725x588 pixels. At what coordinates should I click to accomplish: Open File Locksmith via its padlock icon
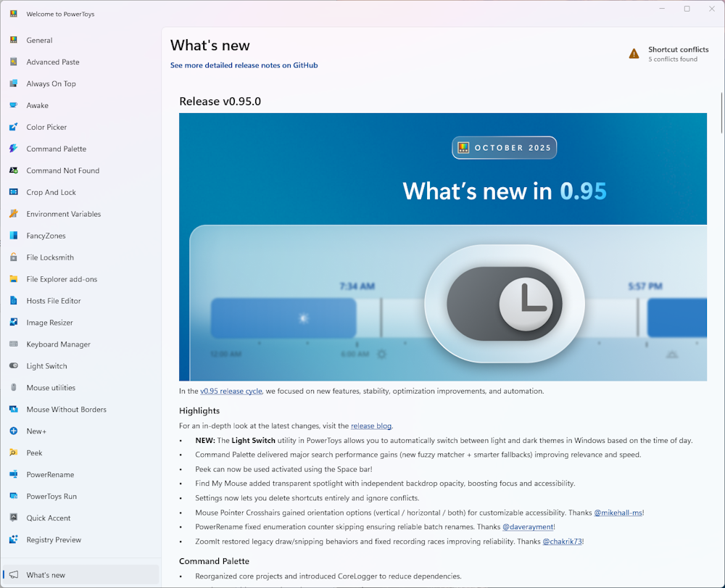(x=13, y=257)
